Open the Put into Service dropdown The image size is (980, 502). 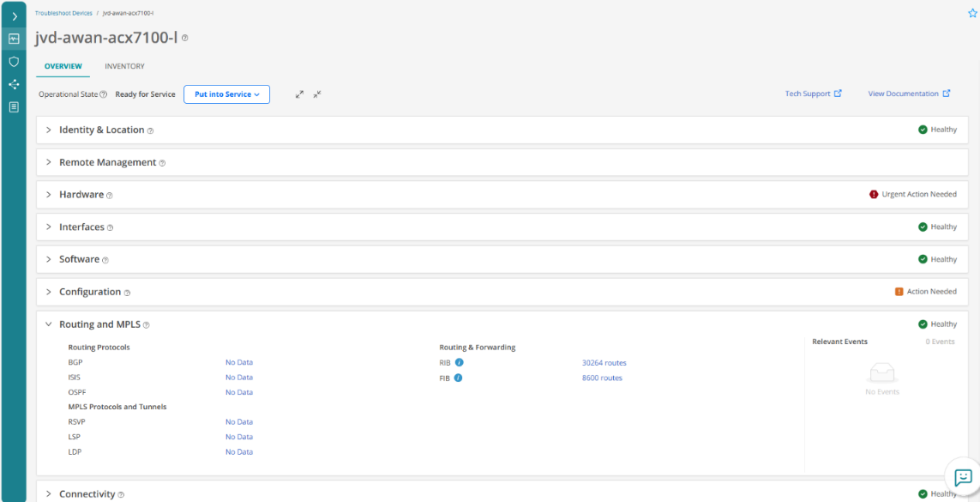point(226,94)
